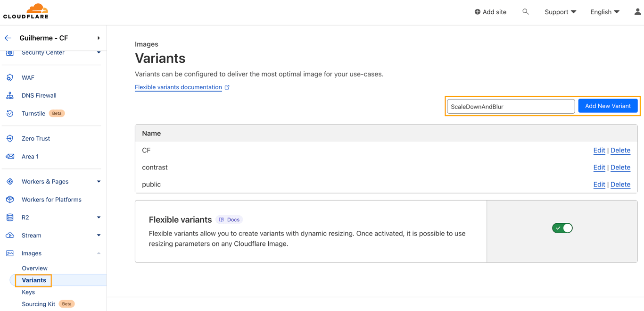Screen dimensions: 644x311
Task: Disable the Flexible variants toggle
Action: point(562,228)
